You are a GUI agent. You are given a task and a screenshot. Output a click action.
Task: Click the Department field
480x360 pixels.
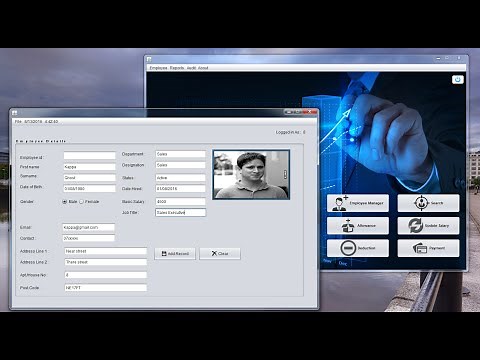tap(181, 154)
